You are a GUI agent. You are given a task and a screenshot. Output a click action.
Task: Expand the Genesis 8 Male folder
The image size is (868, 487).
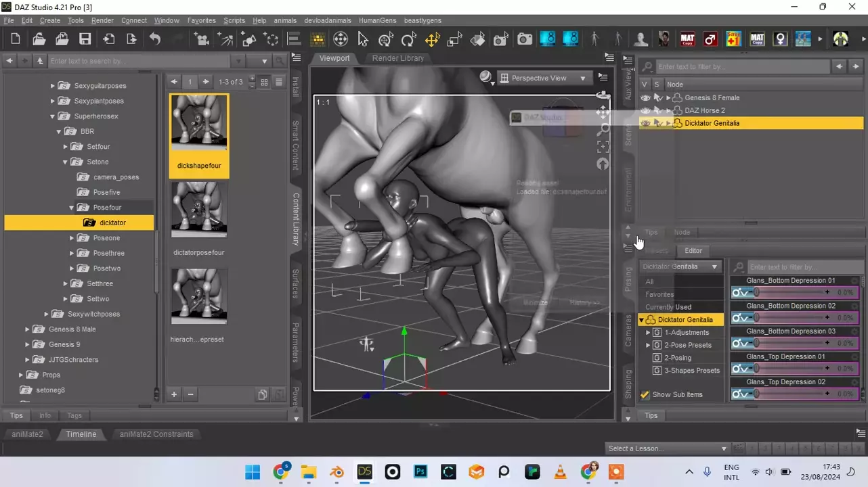click(x=28, y=329)
